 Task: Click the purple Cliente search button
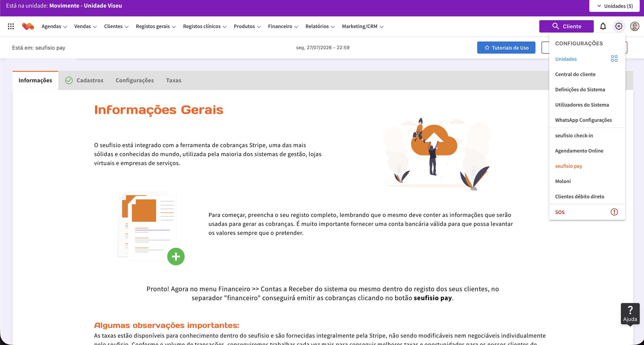click(x=566, y=26)
